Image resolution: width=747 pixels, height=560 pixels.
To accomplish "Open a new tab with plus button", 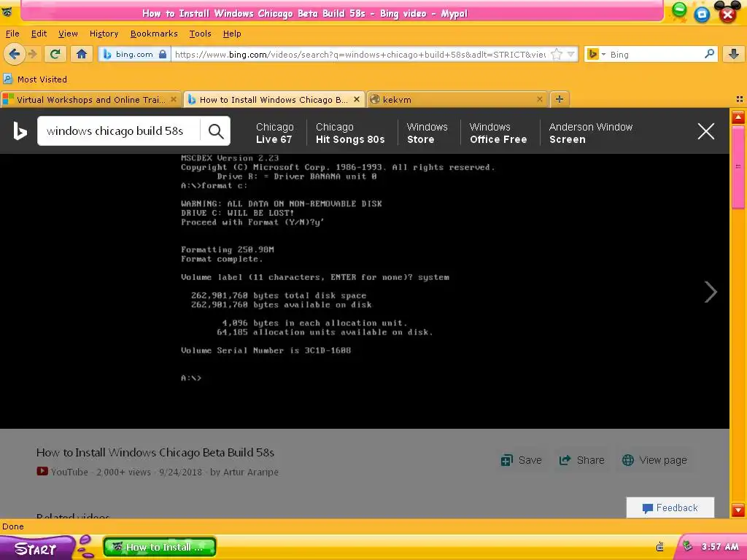I will [x=560, y=99].
